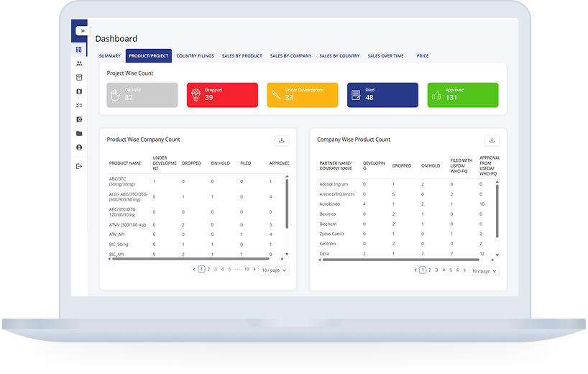Open the checklist icon in sidebar
This screenshot has height=374, width=588.
coord(79,105)
